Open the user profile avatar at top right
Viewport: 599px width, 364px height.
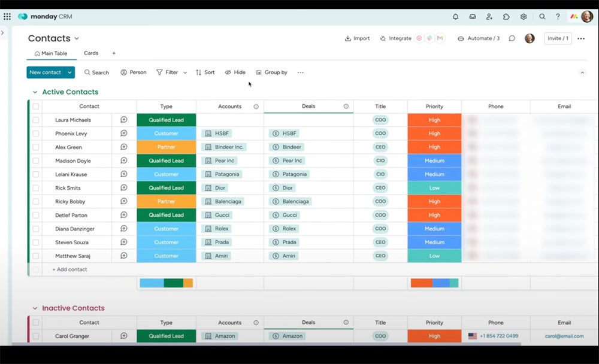[x=587, y=16]
